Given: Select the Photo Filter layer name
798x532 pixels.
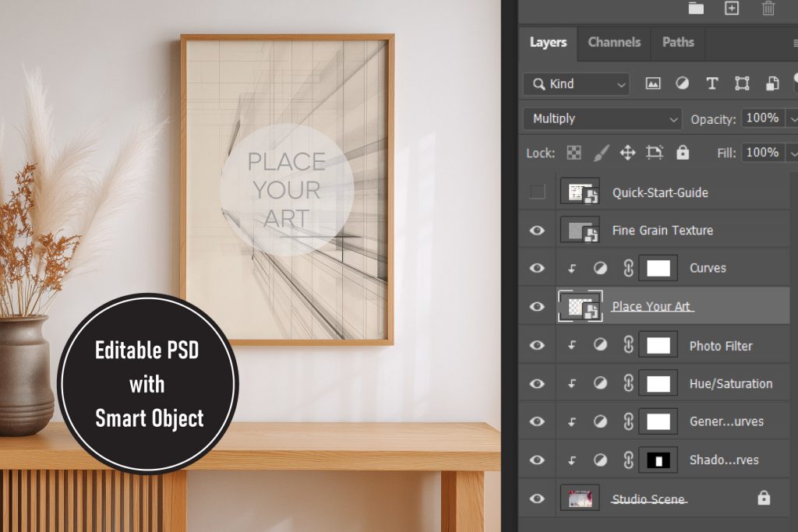Looking at the screenshot, I should pyautogui.click(x=721, y=346).
